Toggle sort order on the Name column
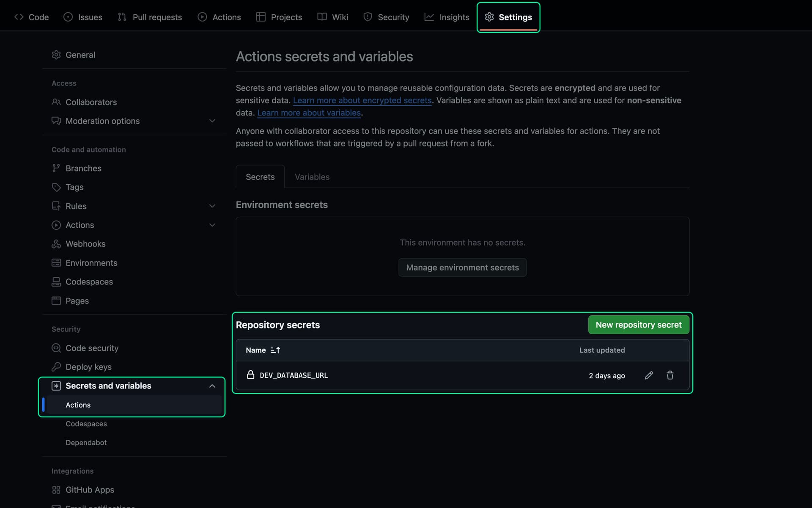The width and height of the screenshot is (812, 508). pos(275,350)
